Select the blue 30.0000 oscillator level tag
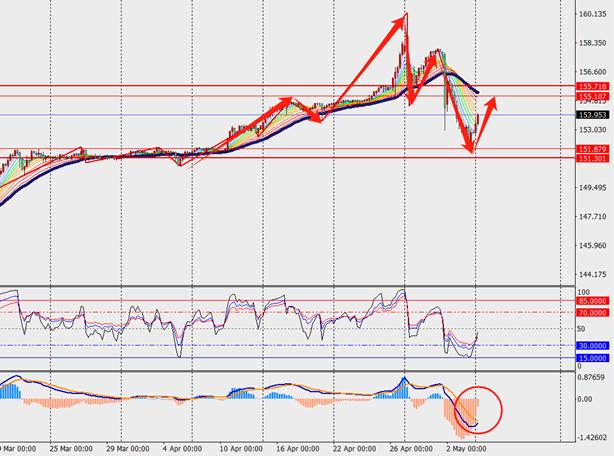The image size is (614, 456). [593, 346]
